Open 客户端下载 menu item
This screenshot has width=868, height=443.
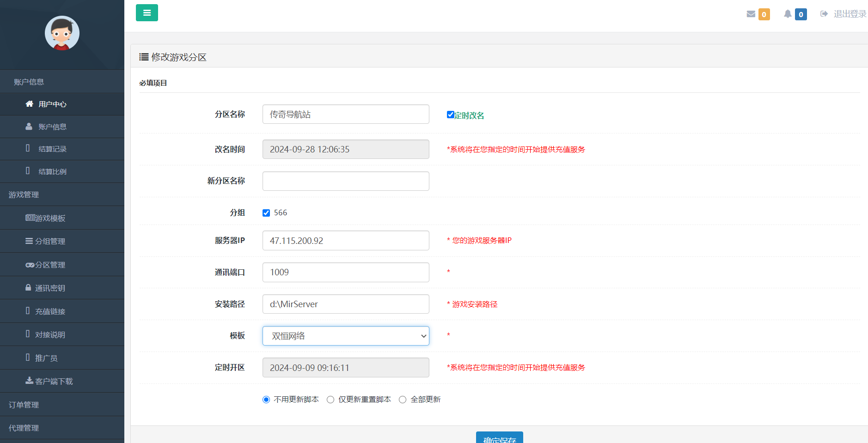(62, 381)
